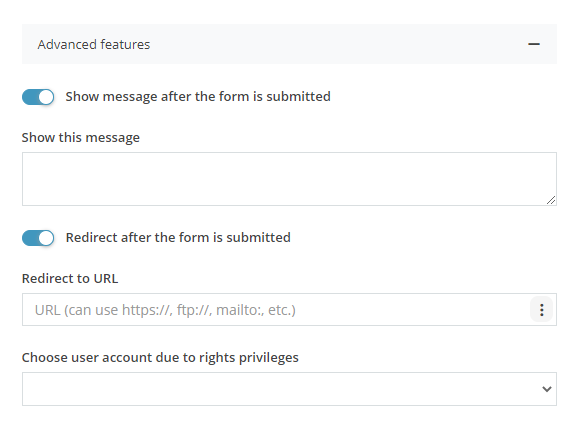Viewport: 573px width, 439px height.
Task: Collapse Advanced features with the minus icon
Action: 534,44
